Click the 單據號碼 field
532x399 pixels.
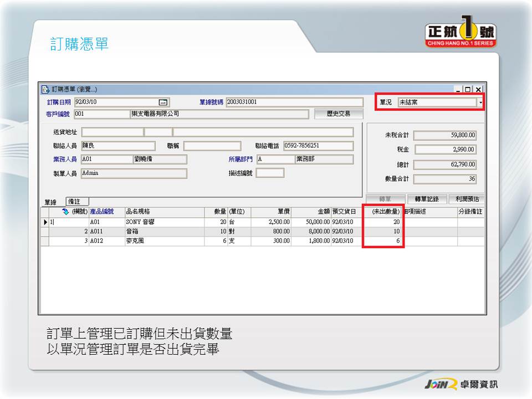tap(294, 103)
